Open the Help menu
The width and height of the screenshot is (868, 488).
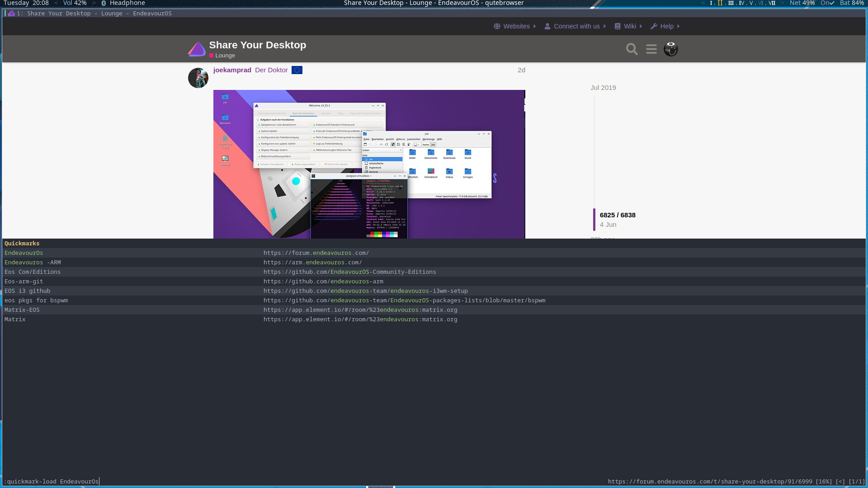[667, 26]
